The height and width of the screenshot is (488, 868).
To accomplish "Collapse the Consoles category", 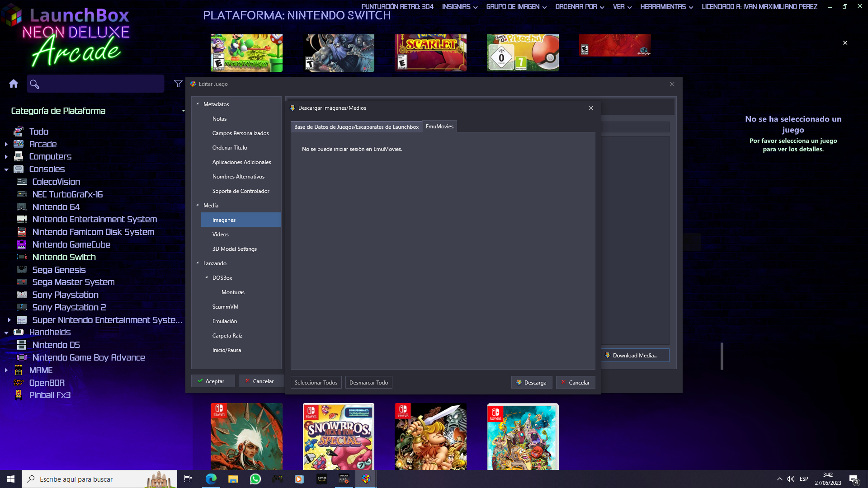I will (6, 169).
